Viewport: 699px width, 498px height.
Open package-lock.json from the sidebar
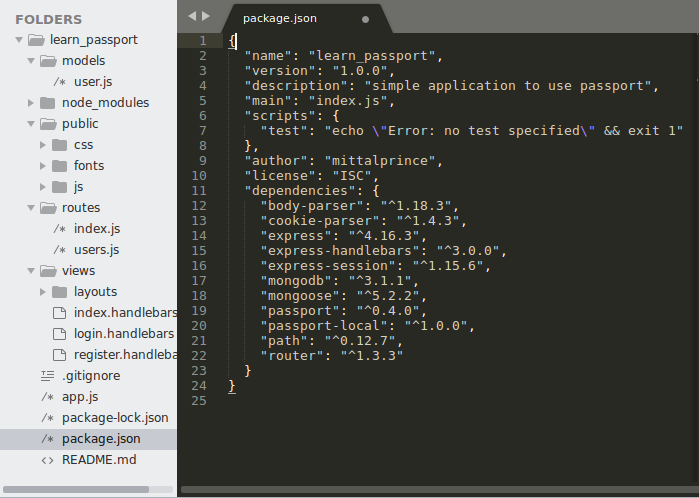click(x=115, y=418)
